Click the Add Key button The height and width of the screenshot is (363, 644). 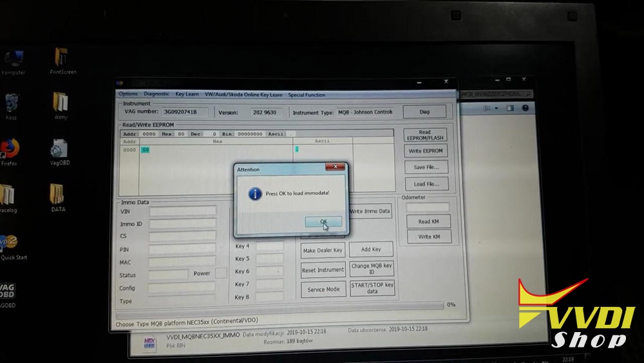371,250
